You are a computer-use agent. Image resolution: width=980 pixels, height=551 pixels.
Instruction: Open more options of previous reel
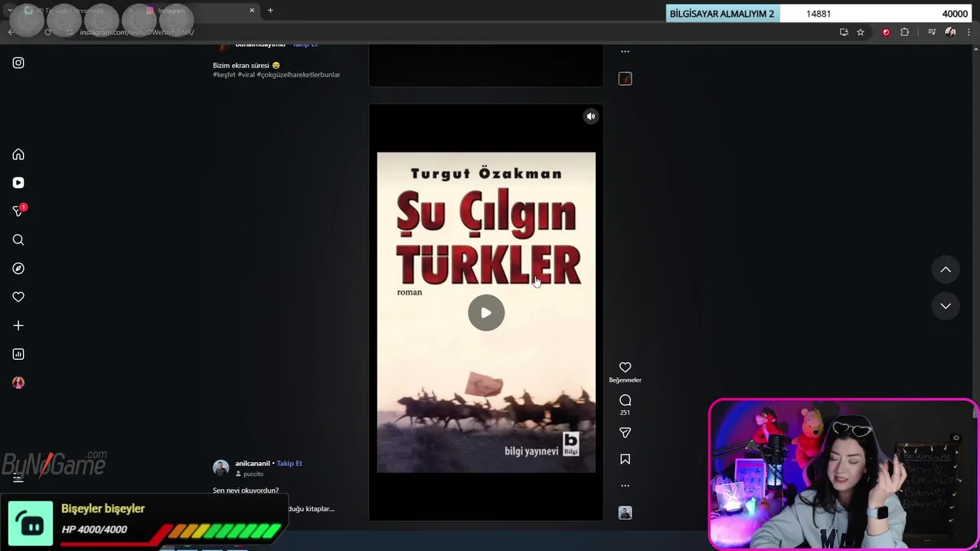pos(625,51)
